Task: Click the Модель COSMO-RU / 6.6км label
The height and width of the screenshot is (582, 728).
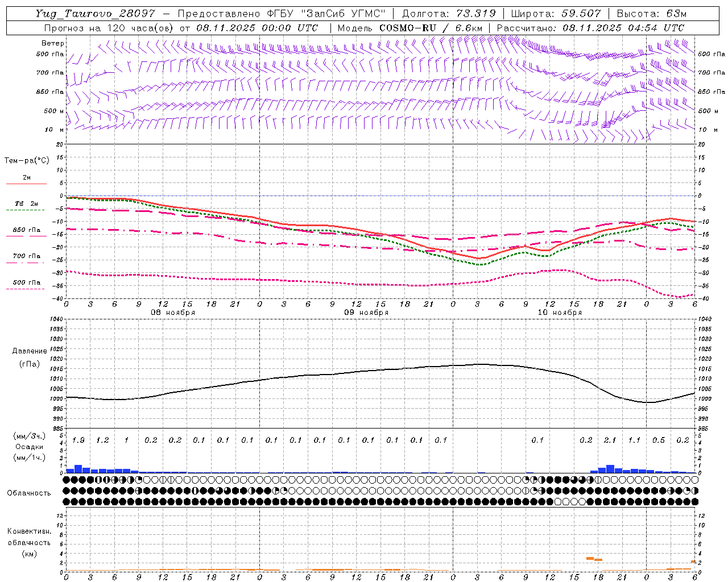Action: click(x=410, y=28)
